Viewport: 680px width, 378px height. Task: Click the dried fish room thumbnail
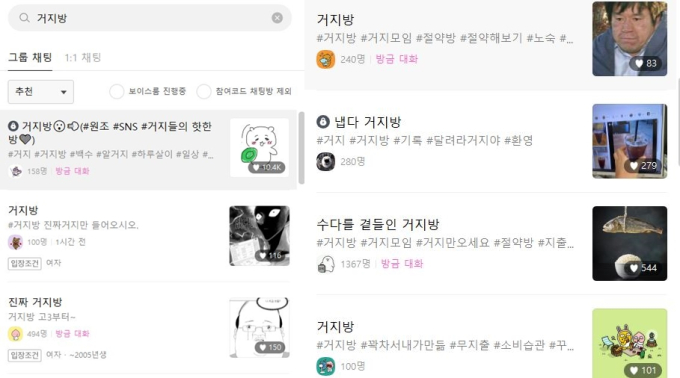pyautogui.click(x=630, y=244)
